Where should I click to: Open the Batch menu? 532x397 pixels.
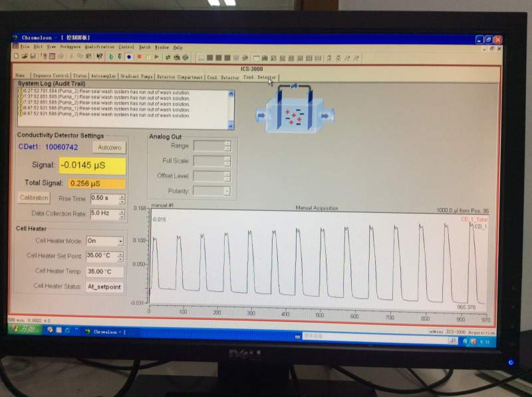click(x=144, y=47)
